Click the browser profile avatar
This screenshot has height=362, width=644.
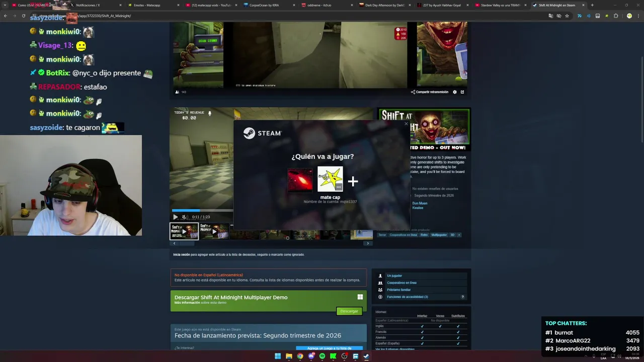[629, 16]
